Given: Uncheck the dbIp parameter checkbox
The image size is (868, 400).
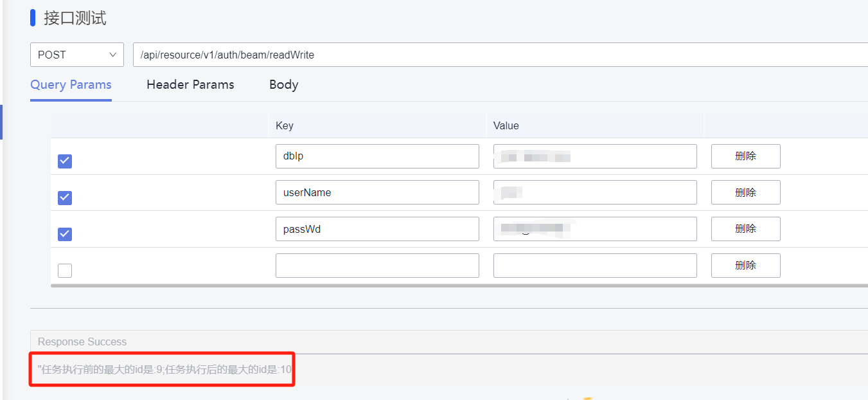Looking at the screenshot, I should pyautogui.click(x=65, y=161).
